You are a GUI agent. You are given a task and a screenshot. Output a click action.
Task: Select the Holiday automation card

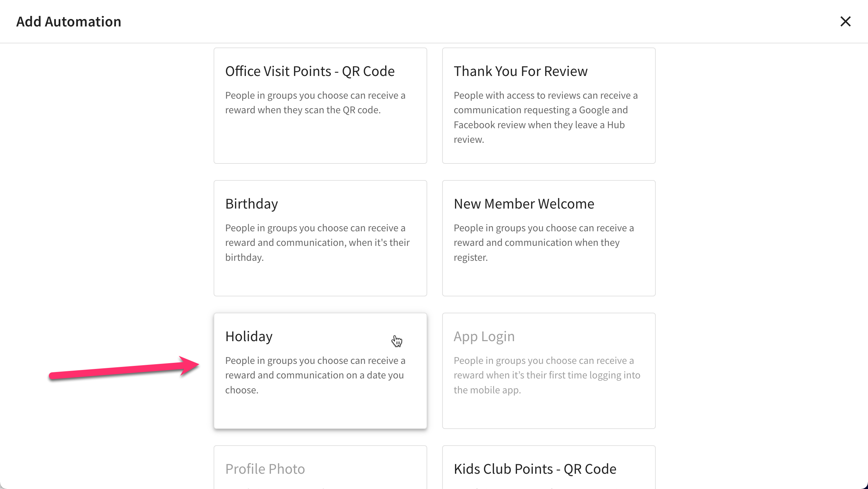(x=320, y=371)
